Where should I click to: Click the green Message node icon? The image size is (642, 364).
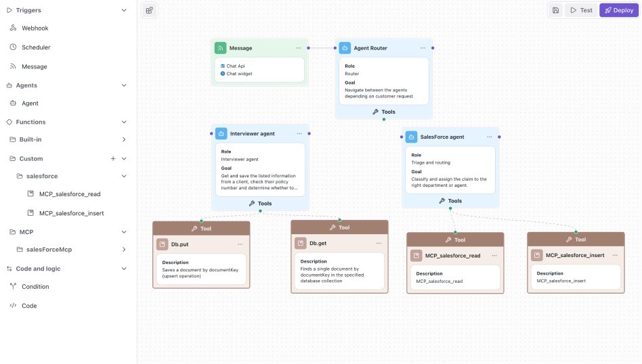[x=220, y=48]
